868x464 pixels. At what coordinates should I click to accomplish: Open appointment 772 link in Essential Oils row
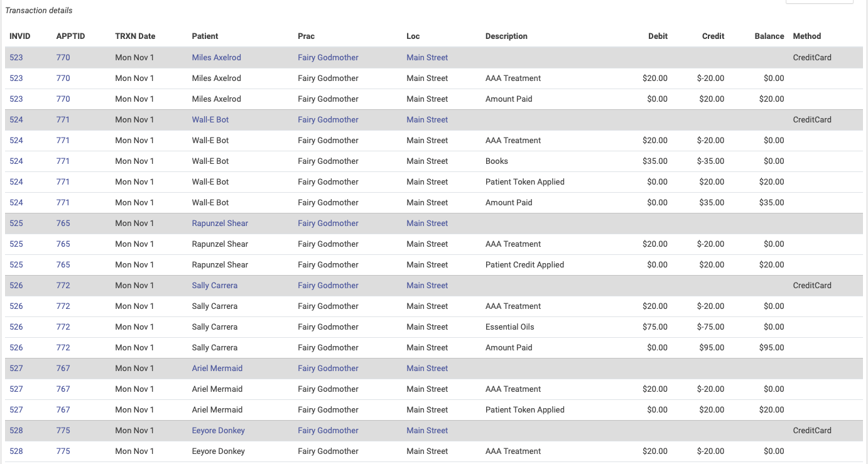(x=63, y=326)
